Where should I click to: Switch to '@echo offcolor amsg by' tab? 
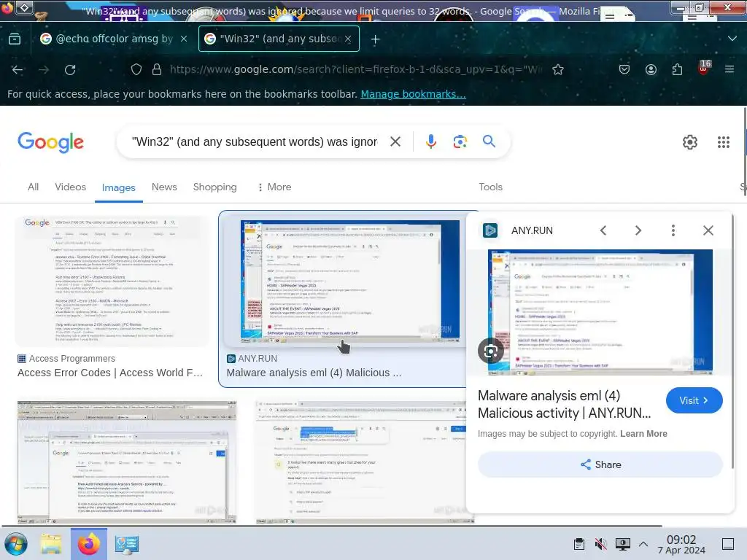pos(114,39)
